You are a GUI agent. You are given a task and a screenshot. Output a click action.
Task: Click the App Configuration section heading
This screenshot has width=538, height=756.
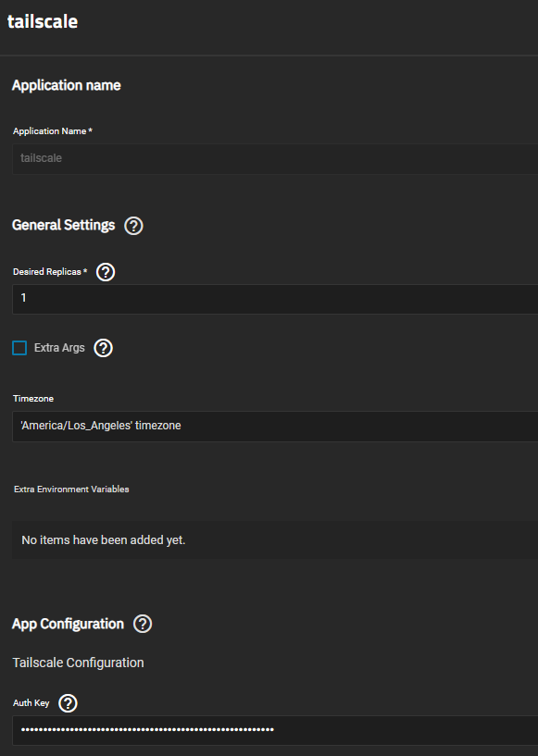68,624
